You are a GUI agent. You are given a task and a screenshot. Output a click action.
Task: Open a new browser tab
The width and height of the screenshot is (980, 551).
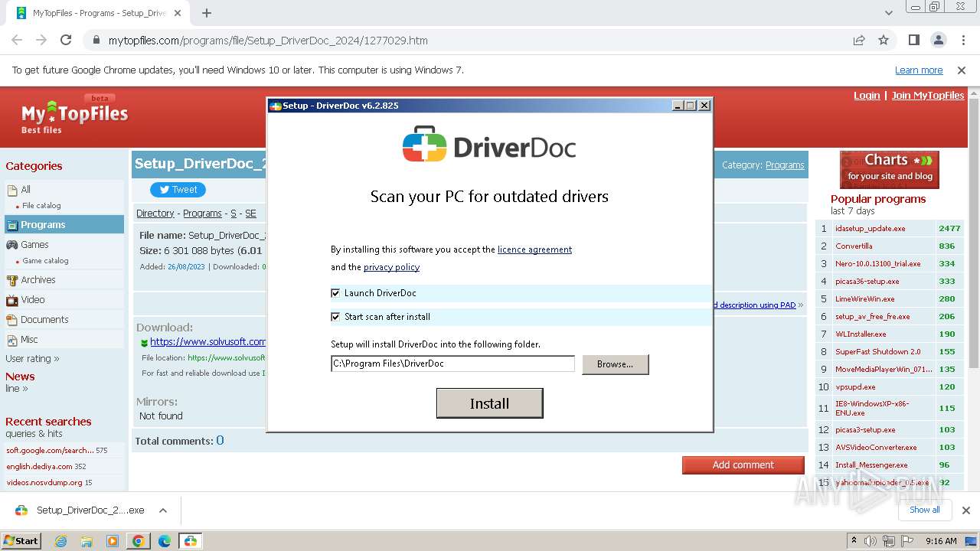207,13
